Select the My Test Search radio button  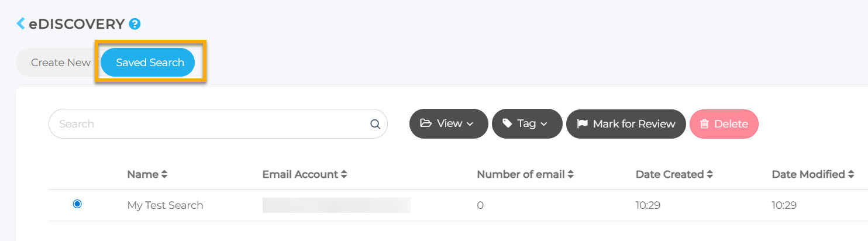pos(77,204)
